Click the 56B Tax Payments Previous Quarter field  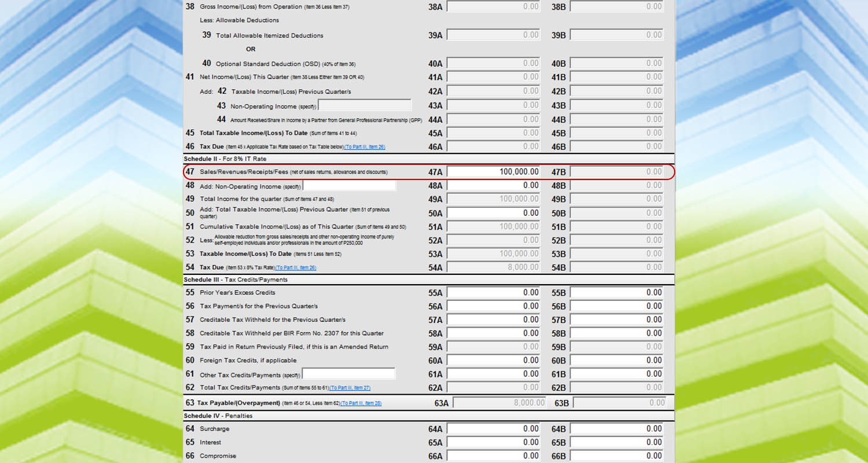(x=617, y=306)
